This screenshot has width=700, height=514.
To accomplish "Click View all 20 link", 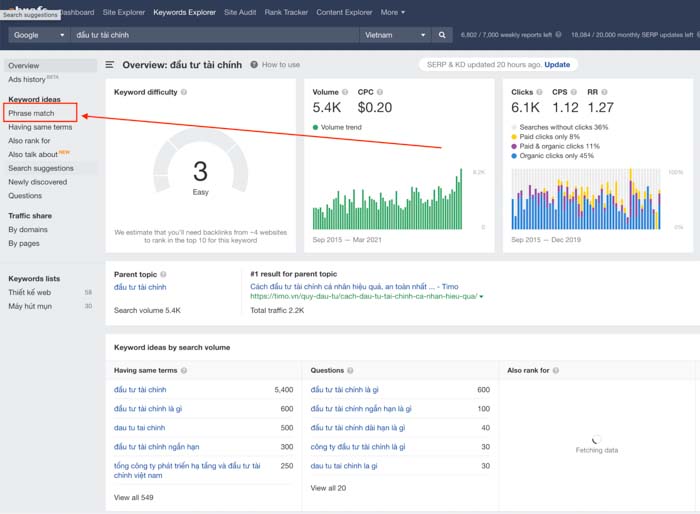I will pos(328,488).
